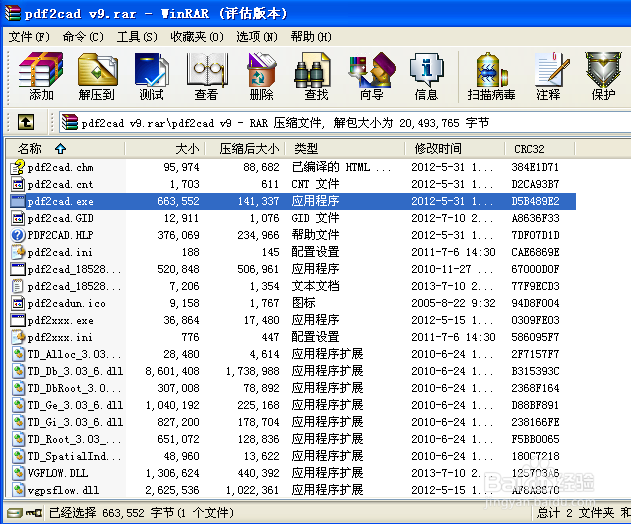Click the archive path address field
Viewport: 631px width, 524px height.
(345, 122)
